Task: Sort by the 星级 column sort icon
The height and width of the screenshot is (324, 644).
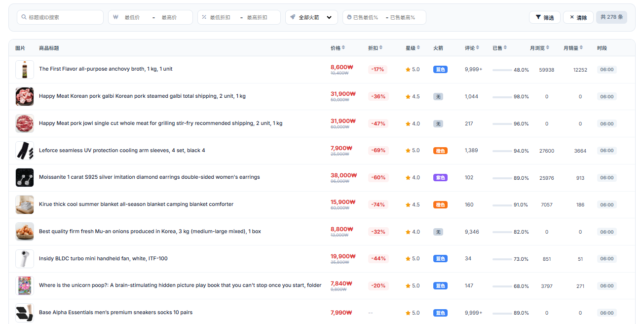Action: [x=418, y=48]
